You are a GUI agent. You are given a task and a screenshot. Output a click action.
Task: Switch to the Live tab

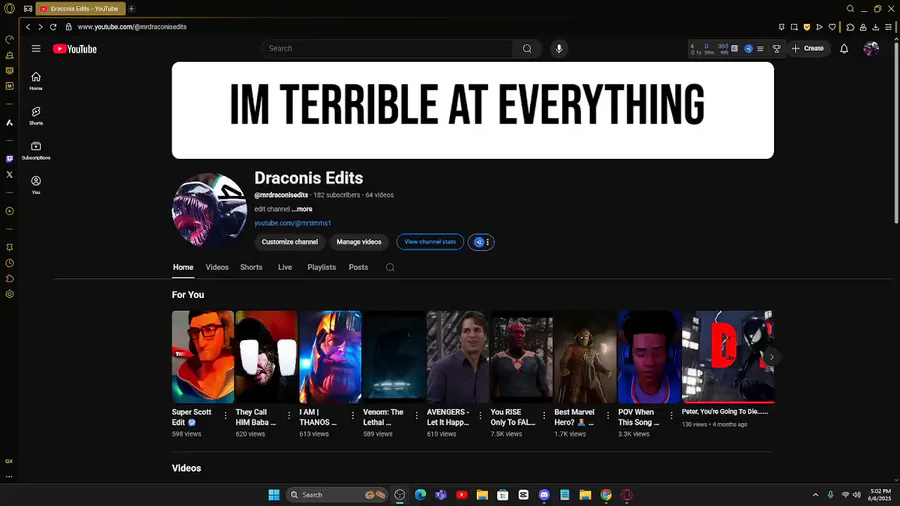(x=285, y=267)
